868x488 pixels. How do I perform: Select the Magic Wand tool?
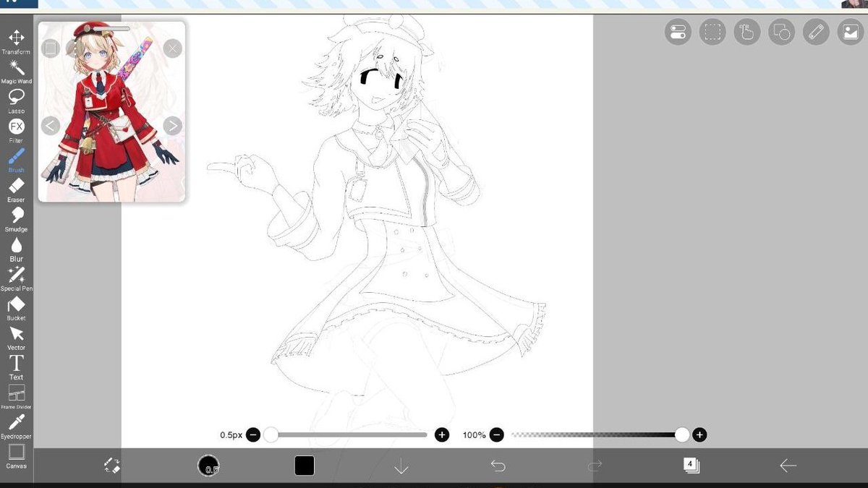16,72
